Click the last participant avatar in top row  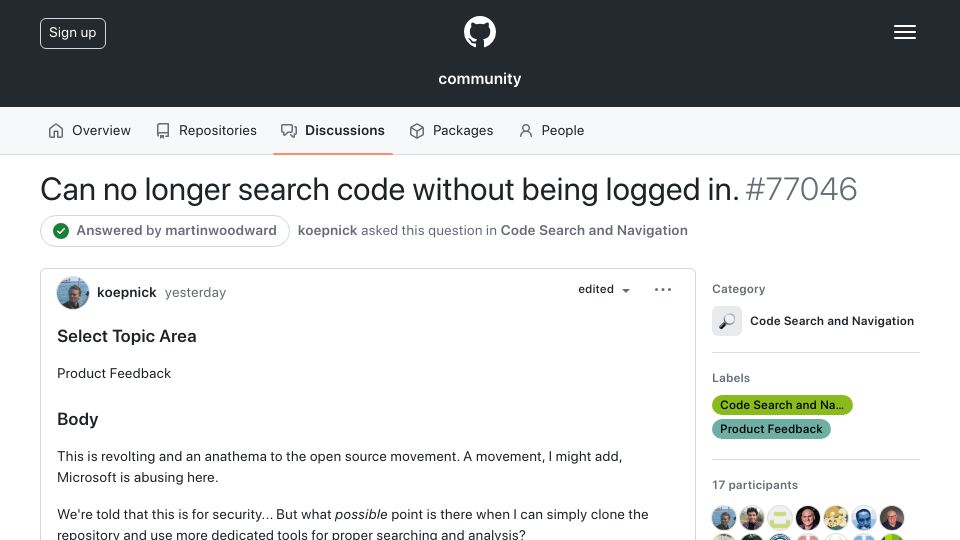[x=892, y=518]
